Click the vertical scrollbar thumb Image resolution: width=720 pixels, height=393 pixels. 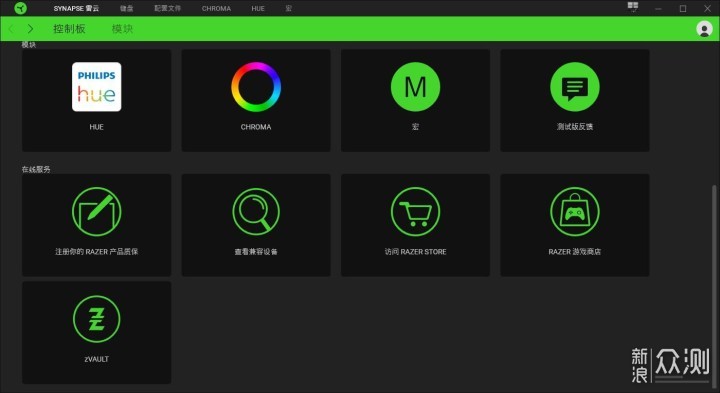coord(713,286)
